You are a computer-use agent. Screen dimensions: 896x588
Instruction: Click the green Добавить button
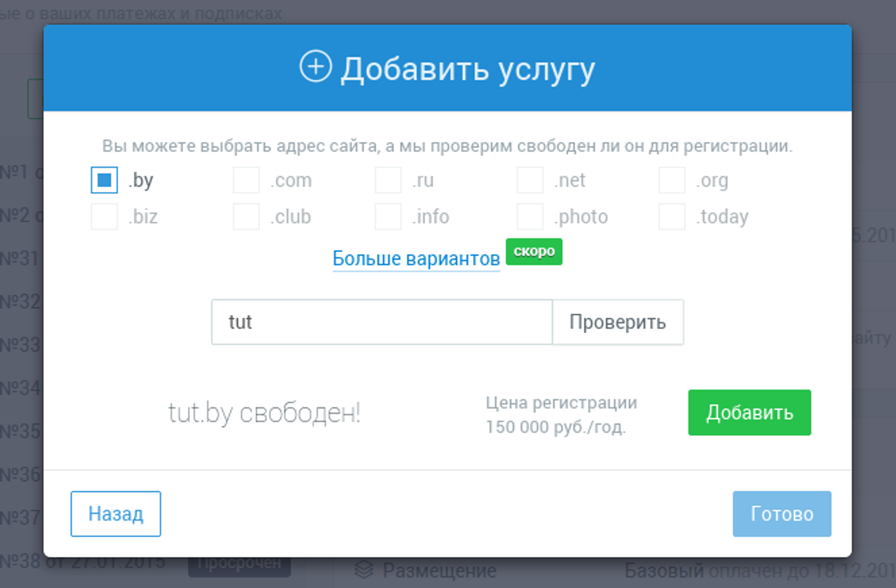[x=749, y=413]
